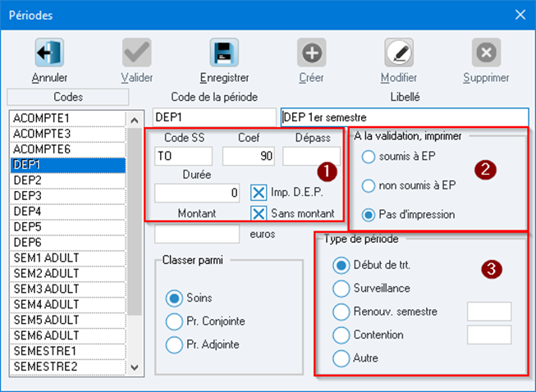Select SEMESTRE2 in the codes list
This screenshot has width=536, height=392.
(x=68, y=367)
